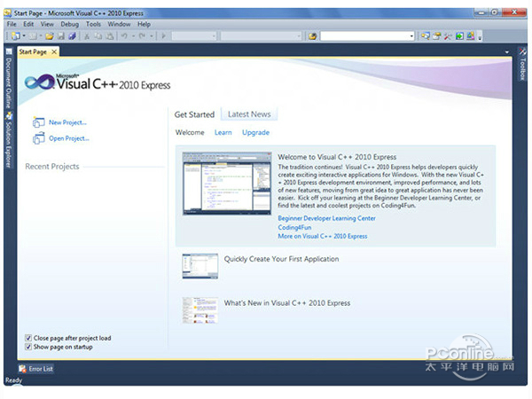This screenshot has width=532, height=399.
Task: Click the Toolbox wrench toolbar icon
Action: (448, 36)
